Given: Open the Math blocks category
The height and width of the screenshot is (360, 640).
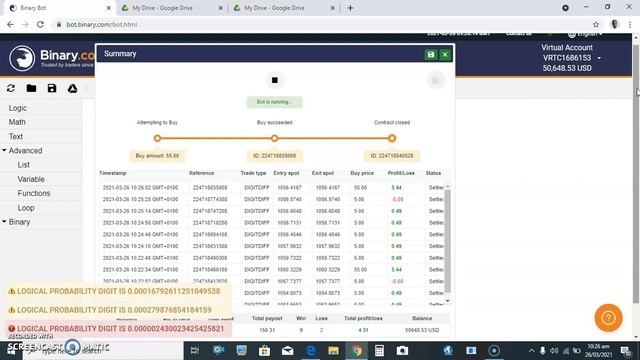Looking at the screenshot, I should point(17,122).
